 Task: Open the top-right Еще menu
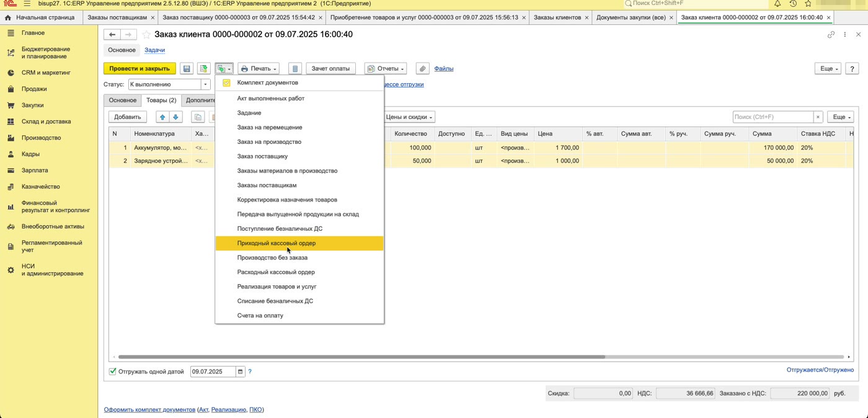(828, 69)
